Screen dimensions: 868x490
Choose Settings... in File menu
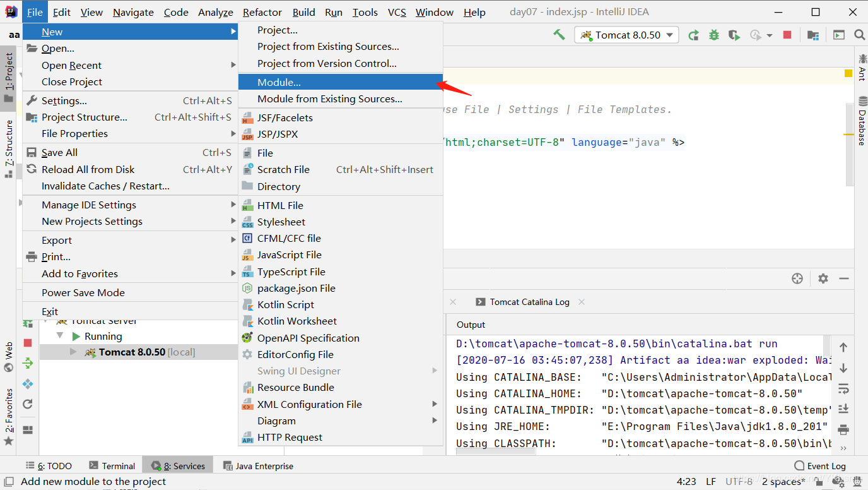coord(130,100)
